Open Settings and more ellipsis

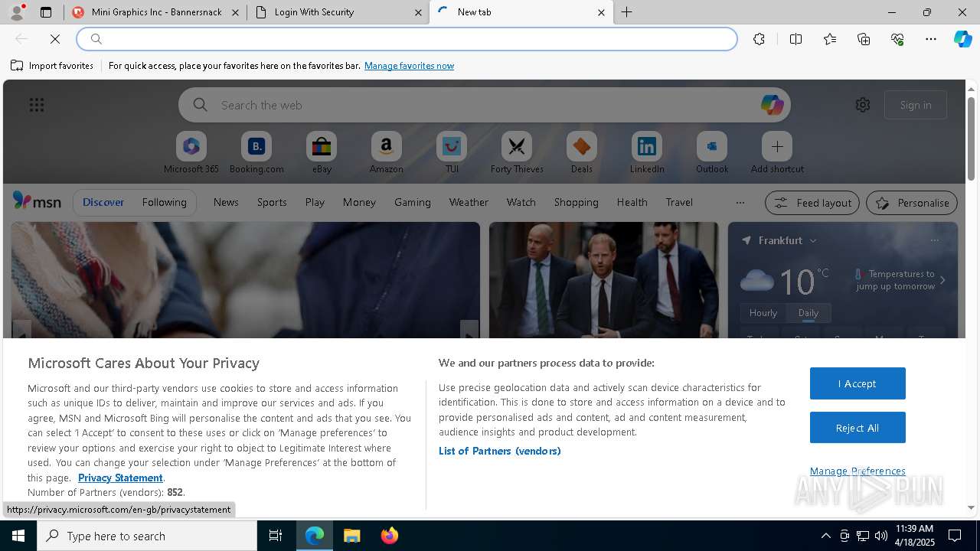click(931, 39)
